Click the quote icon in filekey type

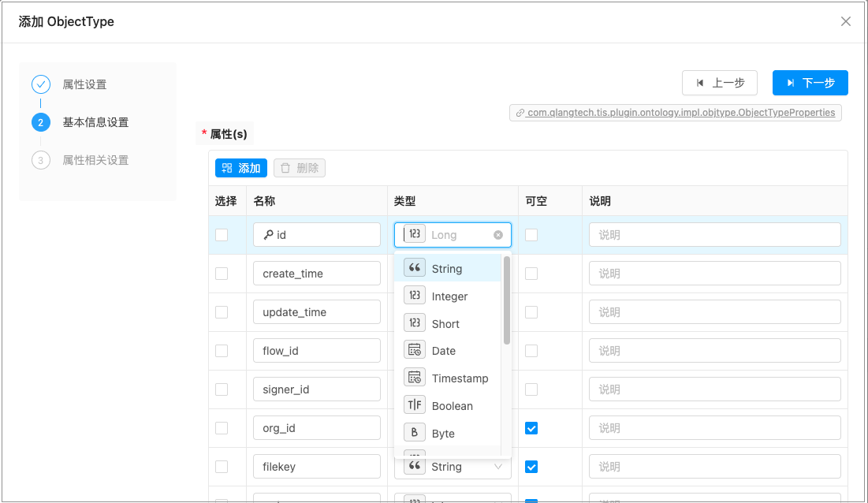coord(415,466)
